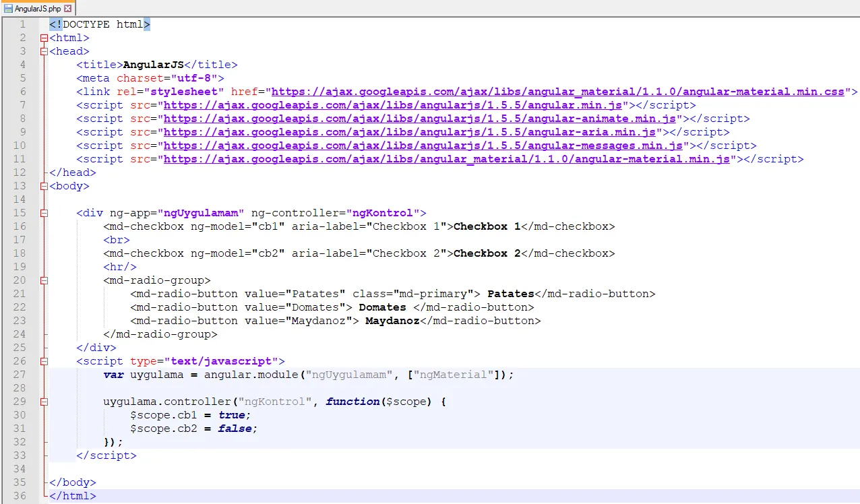The width and height of the screenshot is (860, 504).
Task: Switch to the AngularJS.php tab
Action: pos(38,8)
